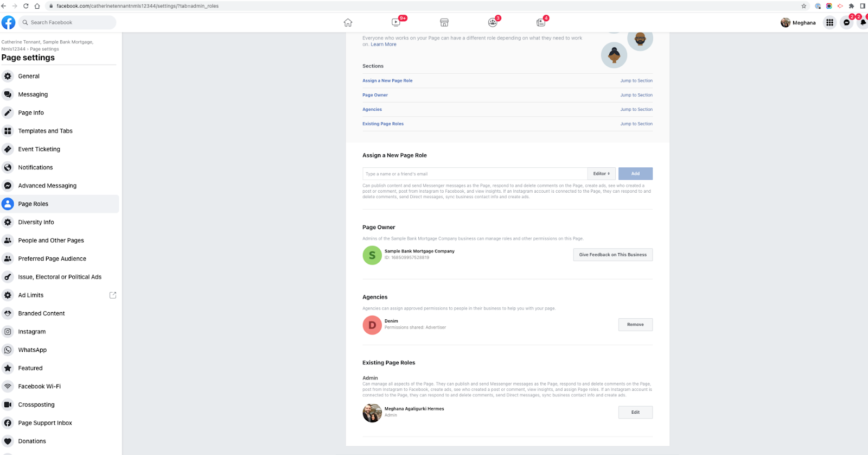Screen dimensions: 868x455
Task: Click the Facebook logo icon
Action: 8,22
